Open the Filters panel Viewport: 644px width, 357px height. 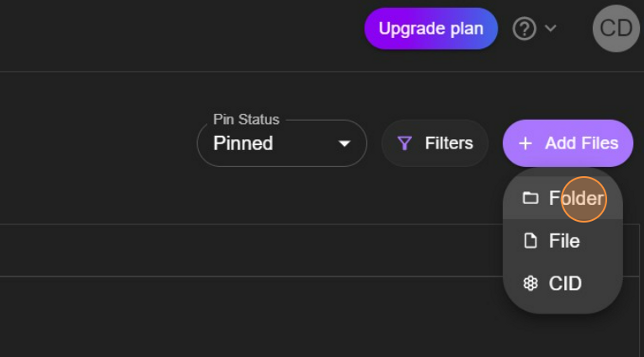pyautogui.click(x=435, y=143)
